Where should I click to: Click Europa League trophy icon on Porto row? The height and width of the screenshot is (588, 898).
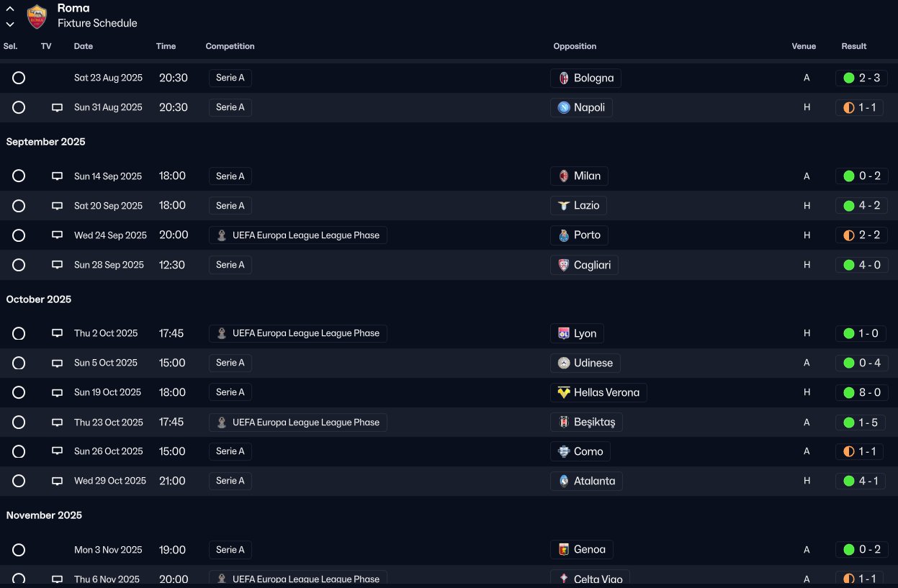tap(222, 235)
